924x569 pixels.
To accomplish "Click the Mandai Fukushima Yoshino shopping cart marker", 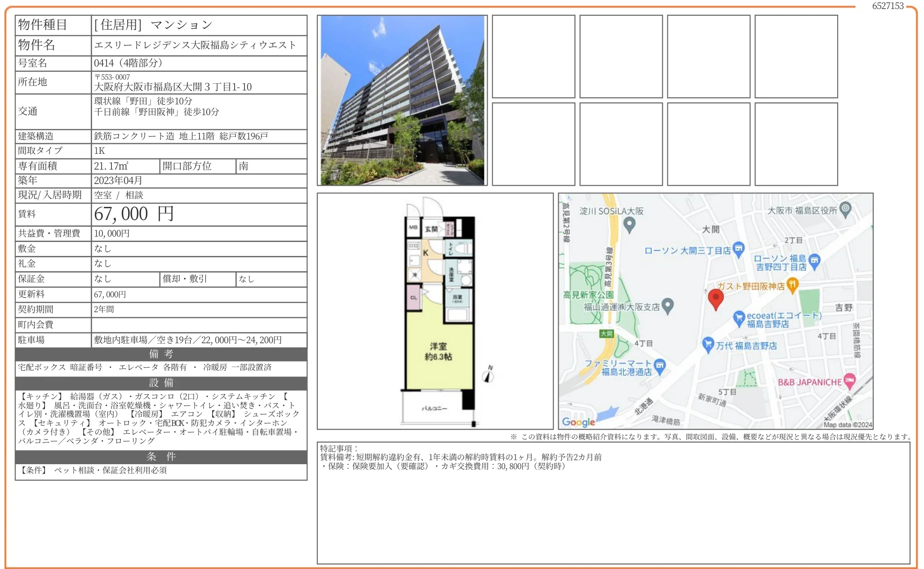I will (708, 345).
